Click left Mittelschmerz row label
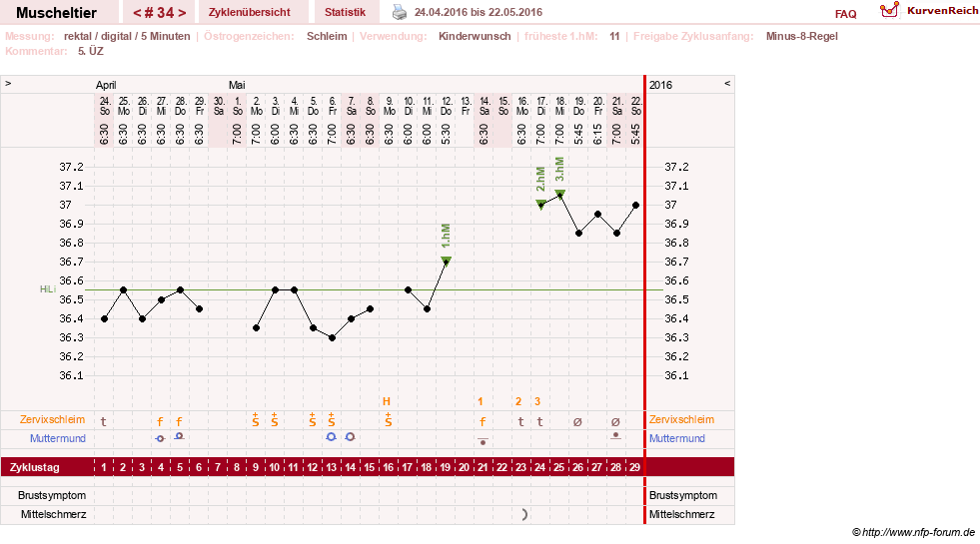 [x=53, y=514]
